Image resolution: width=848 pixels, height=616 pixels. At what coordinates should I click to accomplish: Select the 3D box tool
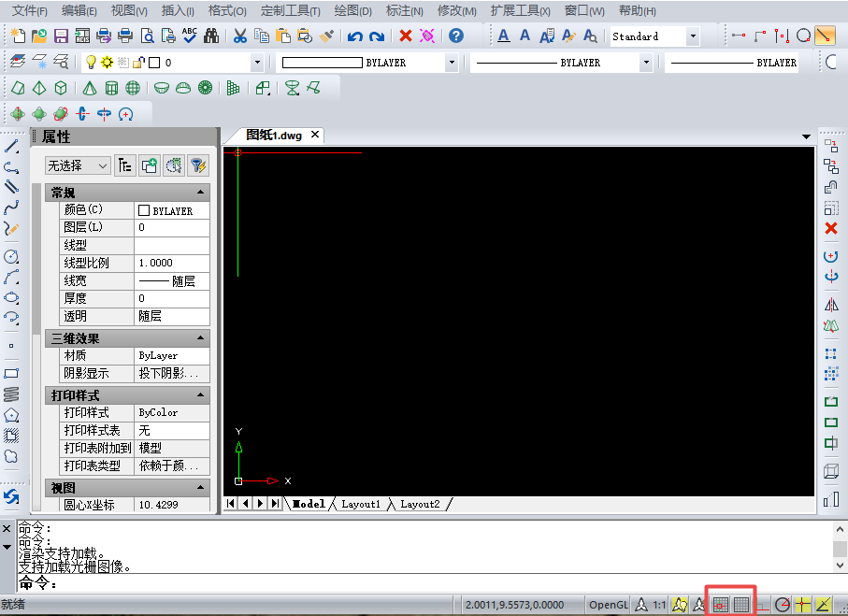(x=61, y=88)
